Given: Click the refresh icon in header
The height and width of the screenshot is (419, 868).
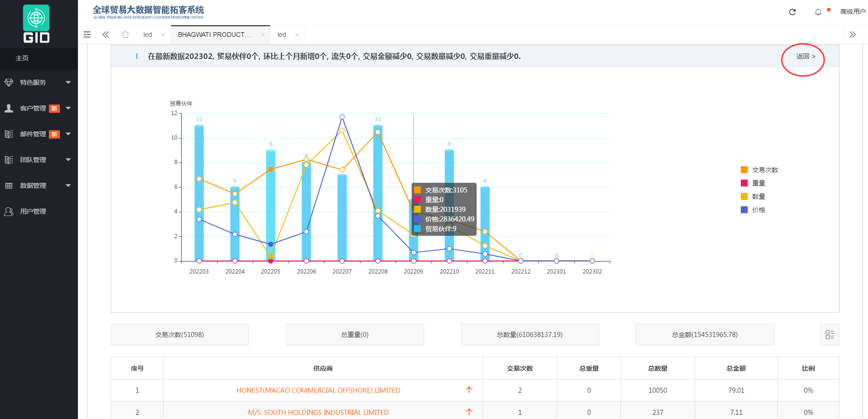Looking at the screenshot, I should pos(792,12).
